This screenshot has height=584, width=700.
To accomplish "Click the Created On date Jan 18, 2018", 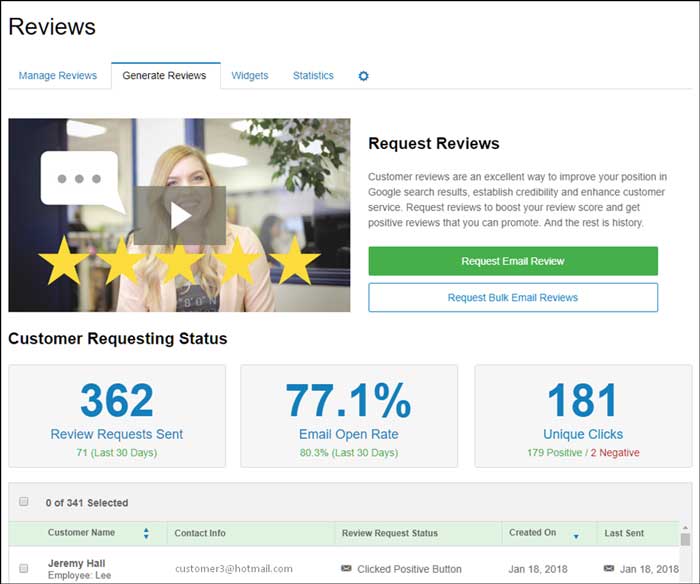I will (538, 569).
